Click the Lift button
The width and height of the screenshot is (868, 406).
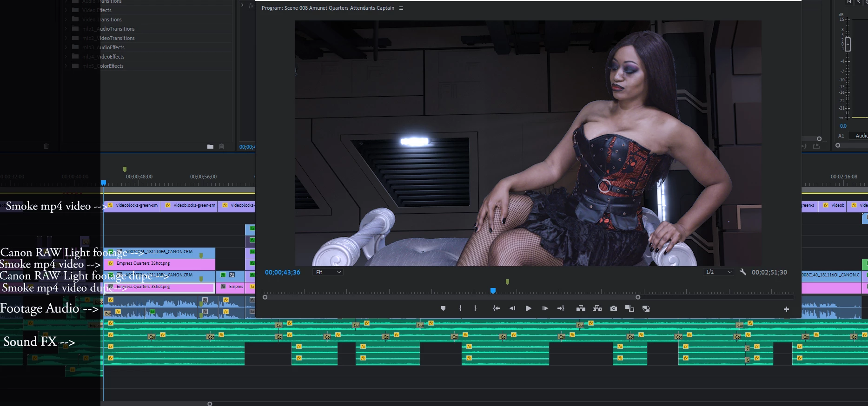(581, 308)
